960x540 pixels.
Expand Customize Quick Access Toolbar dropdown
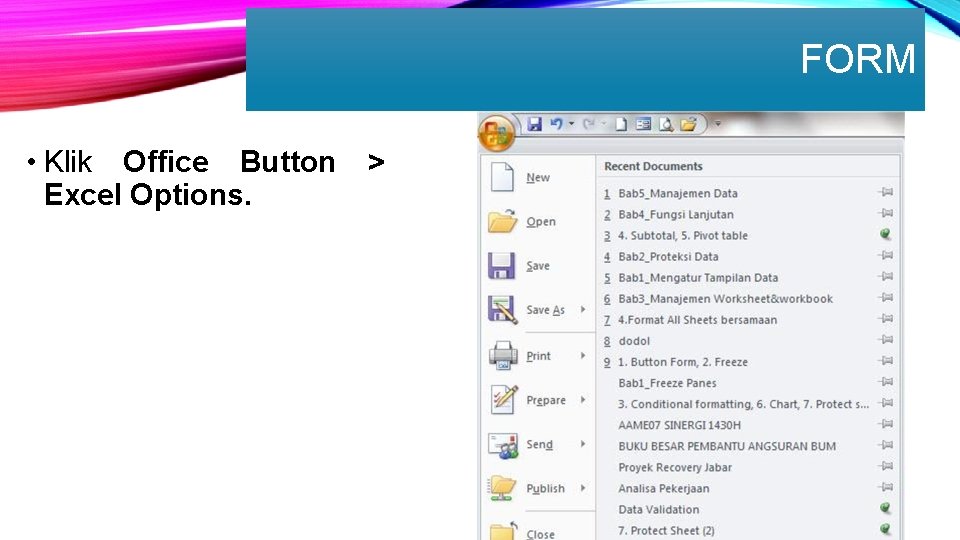point(718,124)
